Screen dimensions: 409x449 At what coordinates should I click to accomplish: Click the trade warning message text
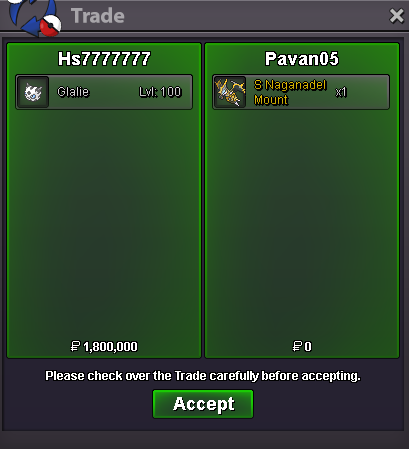(203, 376)
